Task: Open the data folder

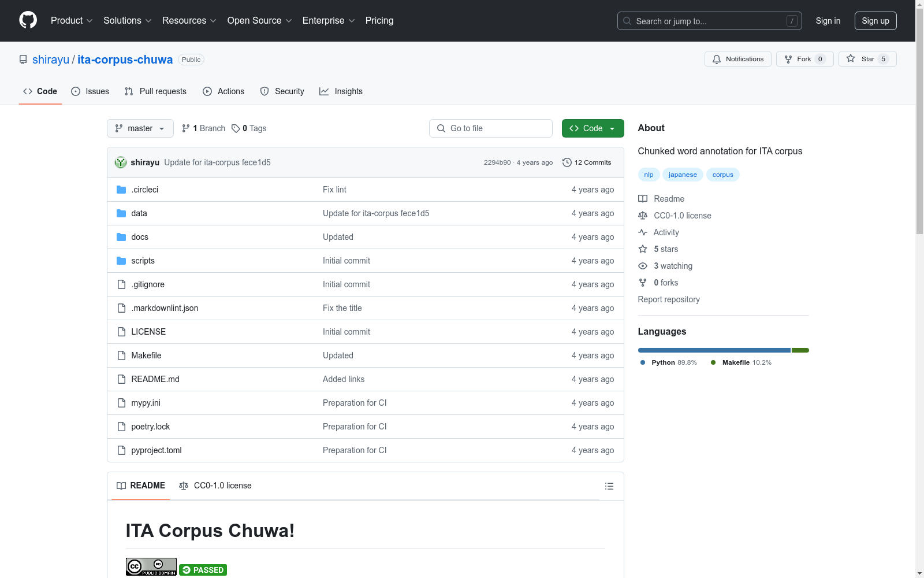Action: (139, 213)
